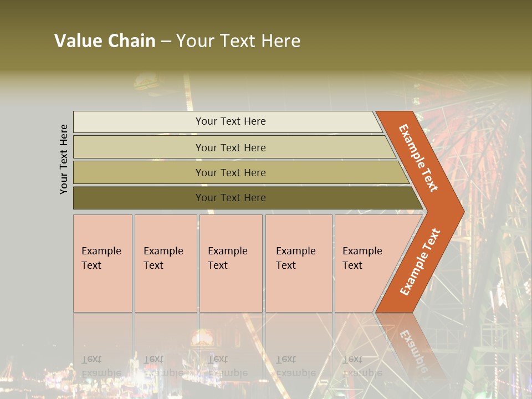The width and height of the screenshot is (532, 399).
Task: Select the 'Value Chain – Your Text Here' title
Action: [x=177, y=40]
